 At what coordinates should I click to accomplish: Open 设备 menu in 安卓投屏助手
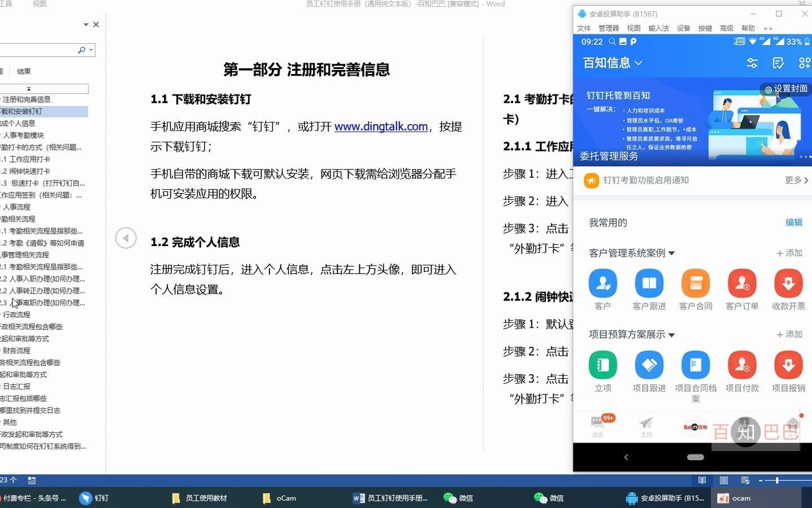[x=683, y=28]
